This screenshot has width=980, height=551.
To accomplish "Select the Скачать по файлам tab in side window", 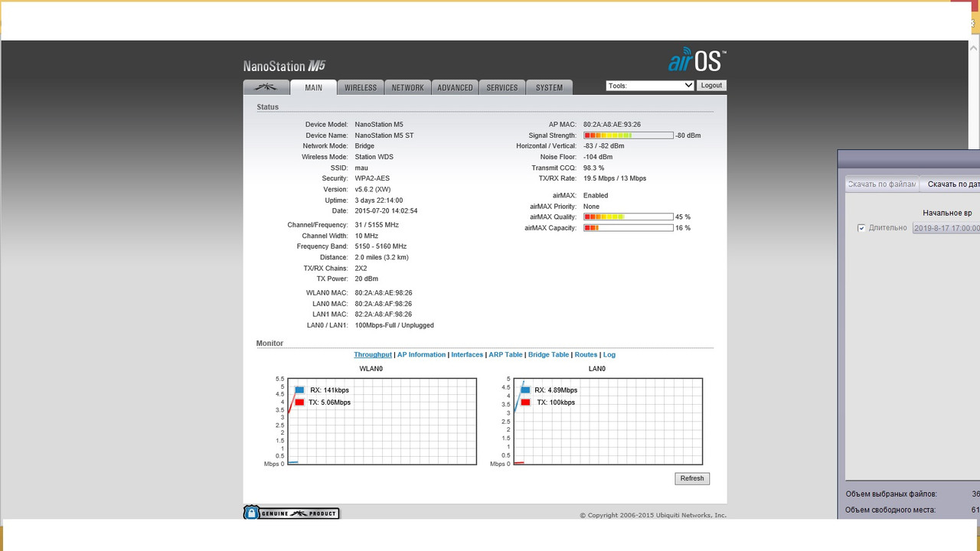I will point(881,184).
